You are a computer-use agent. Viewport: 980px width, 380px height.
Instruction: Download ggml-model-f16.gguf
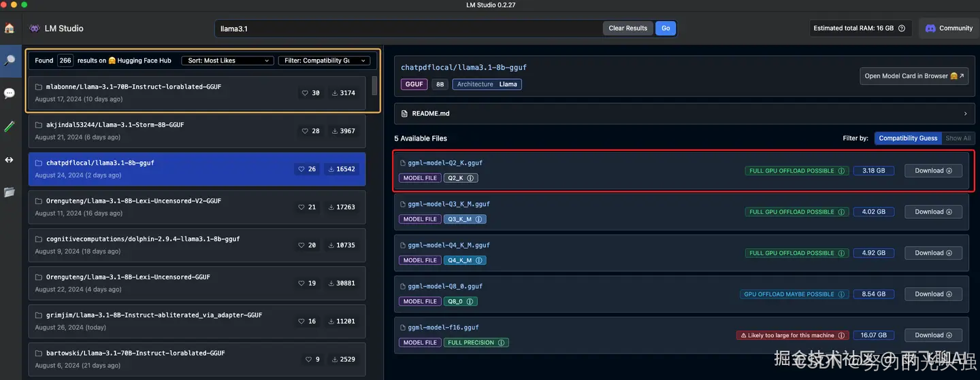point(933,335)
